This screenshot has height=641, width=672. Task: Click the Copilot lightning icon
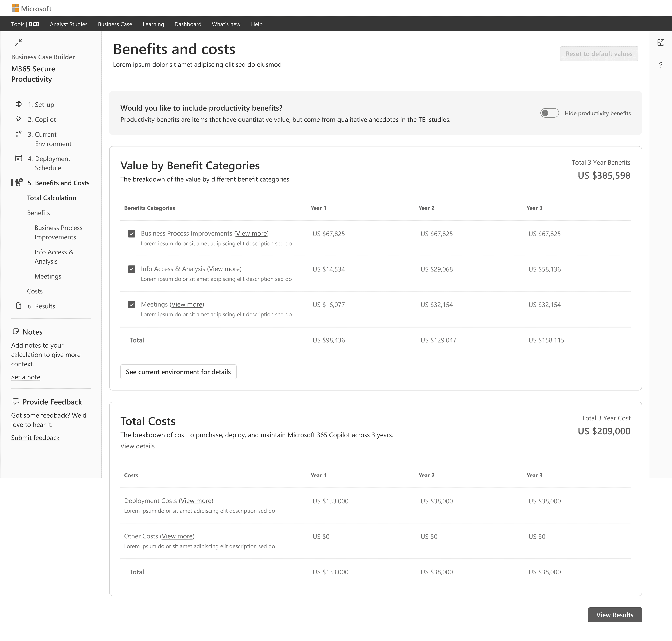pos(19,119)
